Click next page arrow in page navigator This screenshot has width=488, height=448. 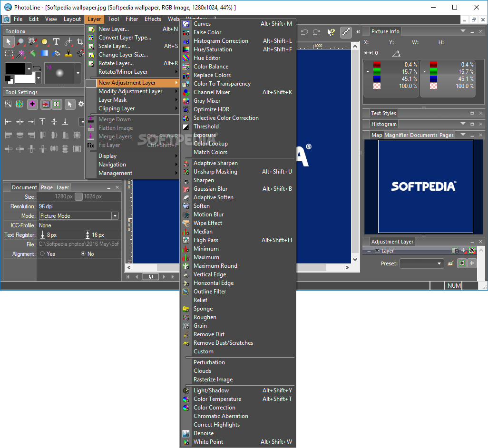[164, 277]
